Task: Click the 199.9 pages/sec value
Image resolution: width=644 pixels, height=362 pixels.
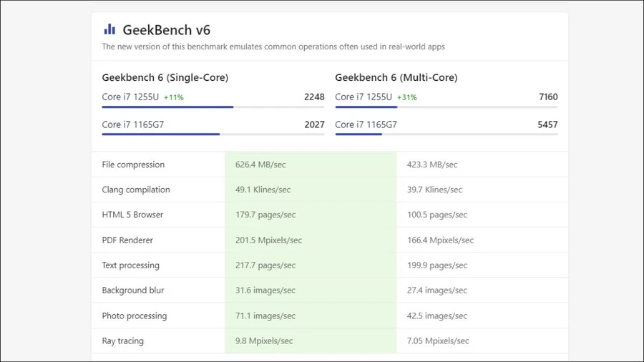Action: [x=437, y=265]
